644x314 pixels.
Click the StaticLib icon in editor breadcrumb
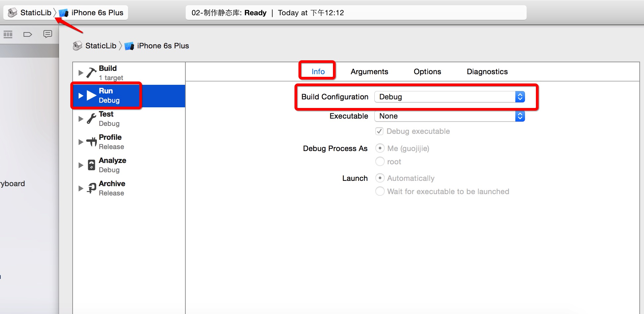78,46
